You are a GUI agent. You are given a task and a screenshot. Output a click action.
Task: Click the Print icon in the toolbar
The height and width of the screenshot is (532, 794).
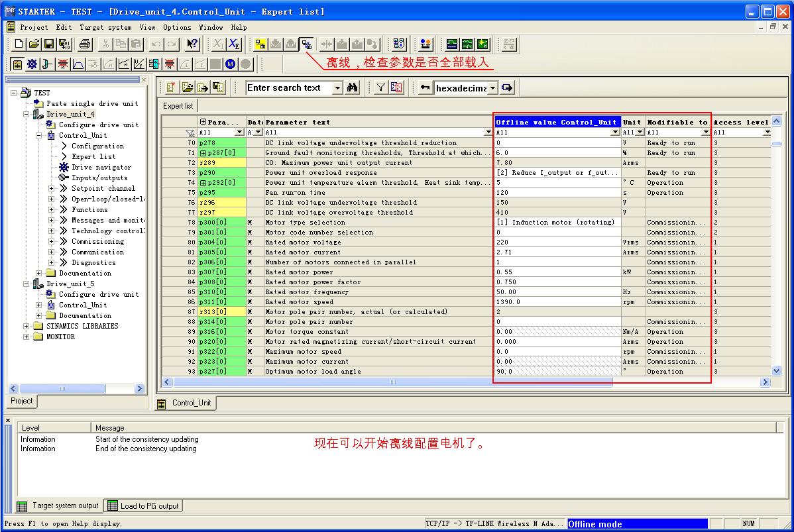tap(84, 44)
